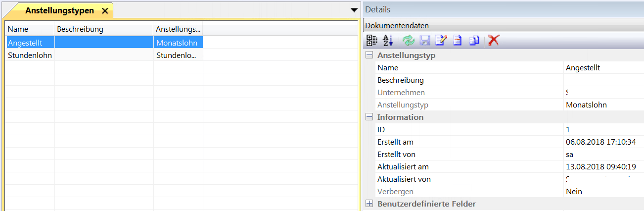Click the categorized view icon
Image resolution: width=644 pixels, height=211 pixels.
pyautogui.click(x=371, y=41)
